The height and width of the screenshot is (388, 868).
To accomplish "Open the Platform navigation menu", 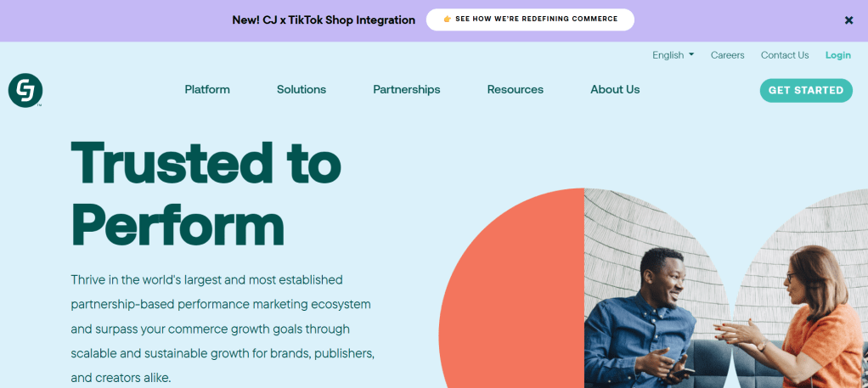I will click(x=207, y=89).
